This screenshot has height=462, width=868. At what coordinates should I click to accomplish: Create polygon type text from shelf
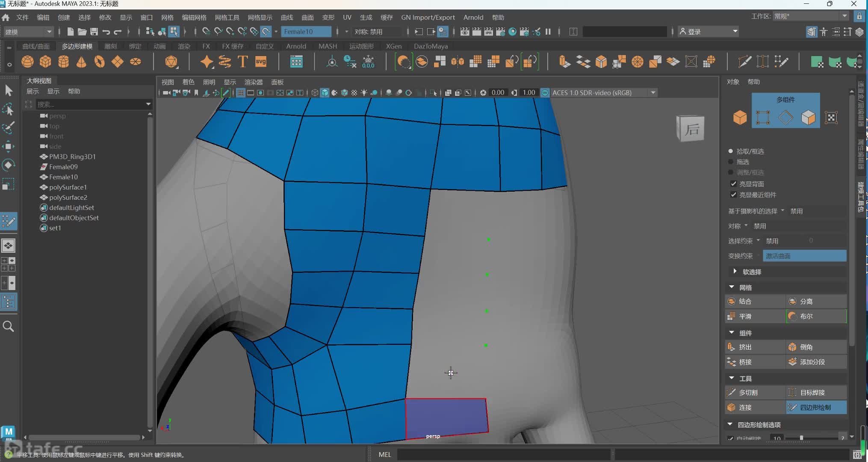242,62
